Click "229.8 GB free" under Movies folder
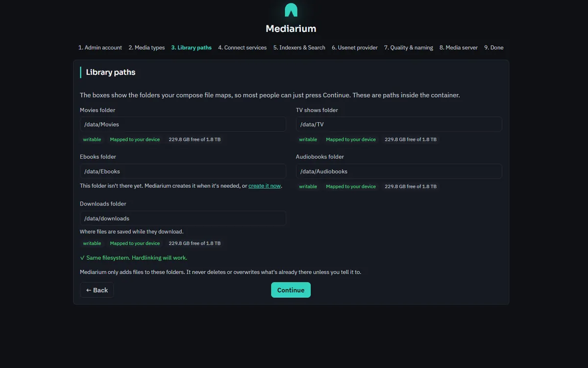 tap(195, 139)
